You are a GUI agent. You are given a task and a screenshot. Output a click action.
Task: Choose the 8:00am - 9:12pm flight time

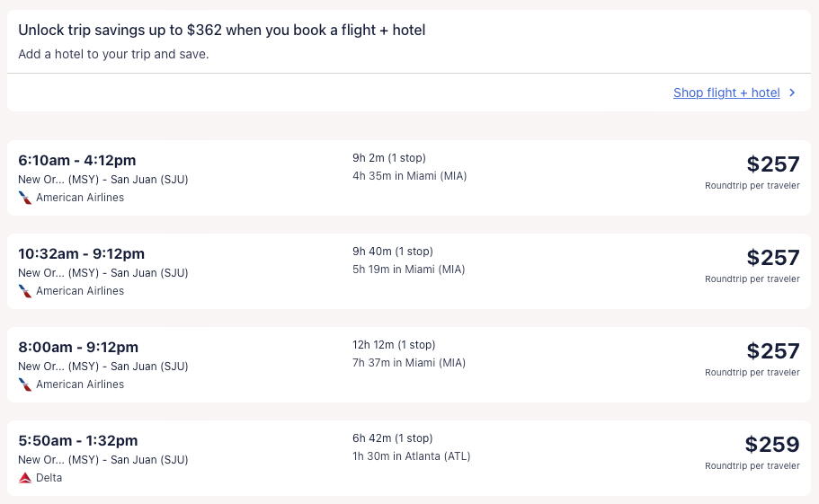click(x=78, y=347)
